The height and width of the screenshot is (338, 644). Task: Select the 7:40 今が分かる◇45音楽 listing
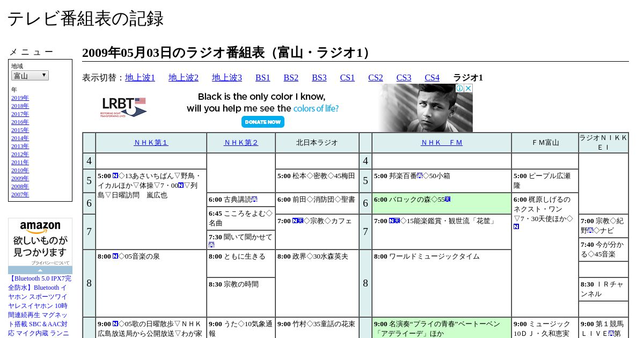pos(603,249)
